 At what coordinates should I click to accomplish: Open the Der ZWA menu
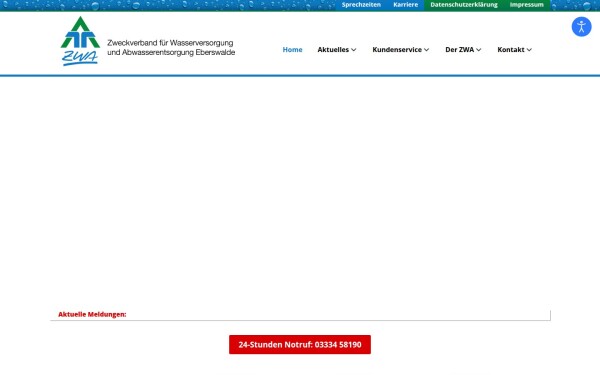click(460, 50)
